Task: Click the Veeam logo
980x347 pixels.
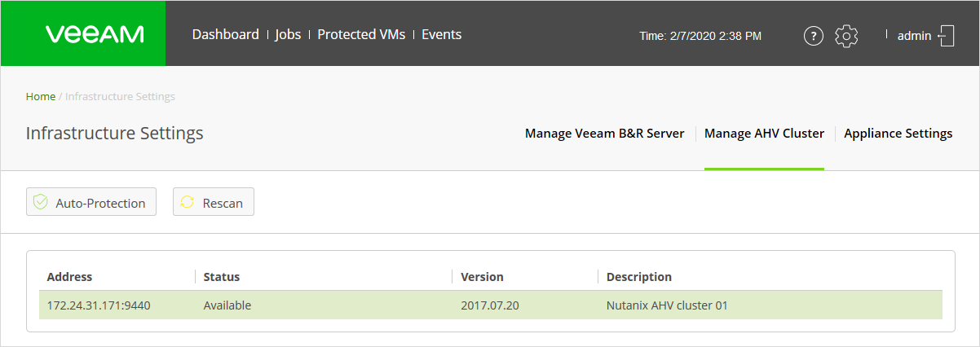Action: coord(95,34)
